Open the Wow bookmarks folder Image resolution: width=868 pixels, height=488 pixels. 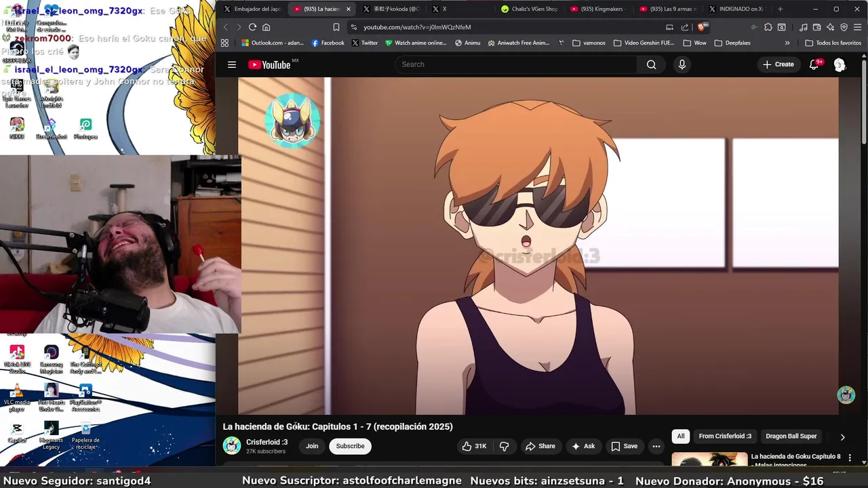[x=695, y=43]
